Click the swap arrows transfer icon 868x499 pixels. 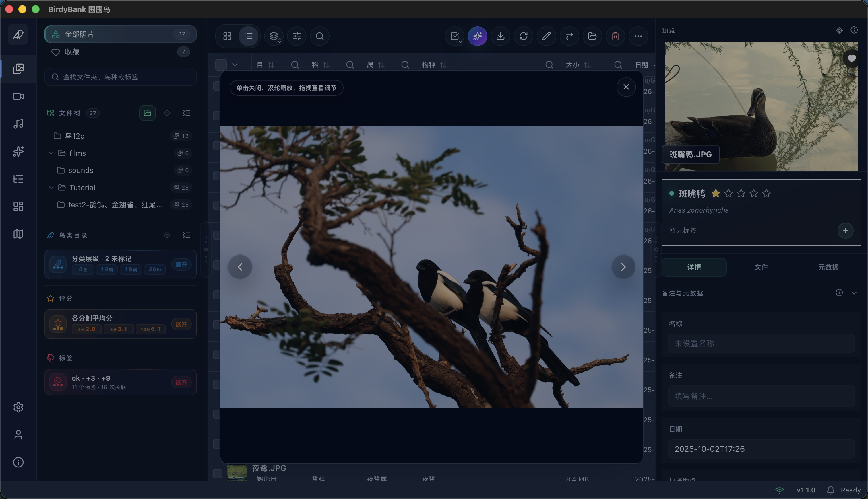pos(569,36)
